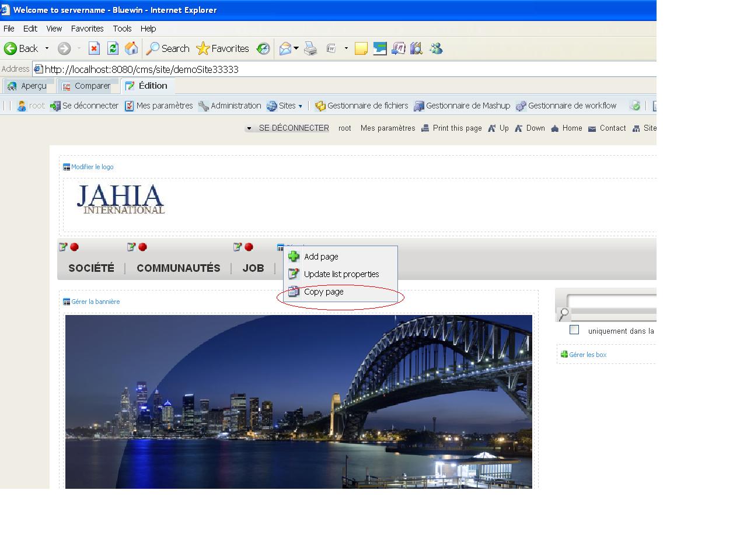
Task: Open the Favorites menu
Action: 88,29
